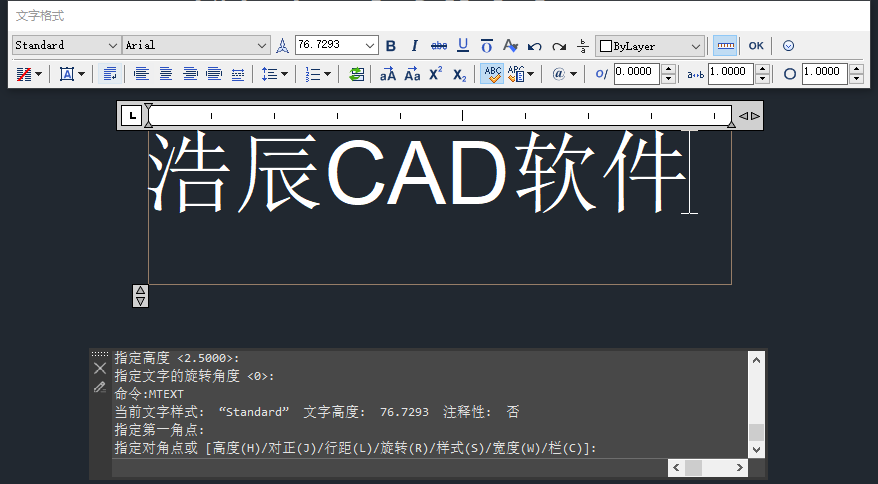Click the text box height adjuster arrows

pyautogui.click(x=141, y=296)
